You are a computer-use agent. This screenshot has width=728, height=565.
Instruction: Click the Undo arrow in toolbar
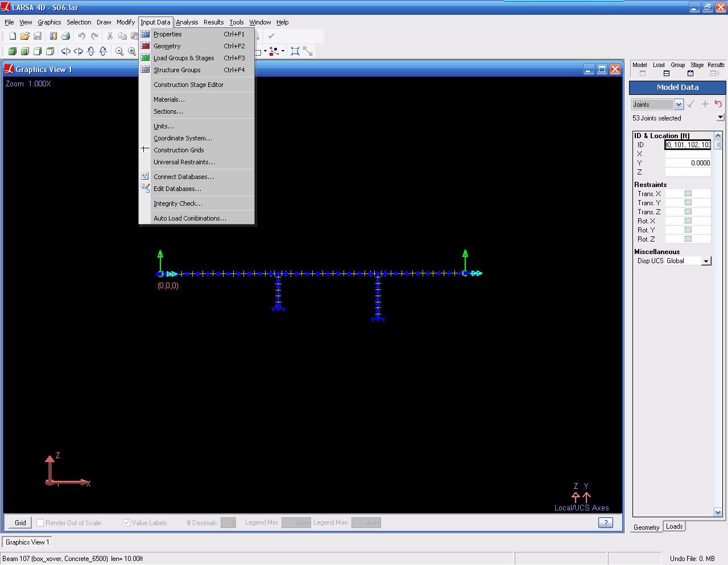point(82,36)
